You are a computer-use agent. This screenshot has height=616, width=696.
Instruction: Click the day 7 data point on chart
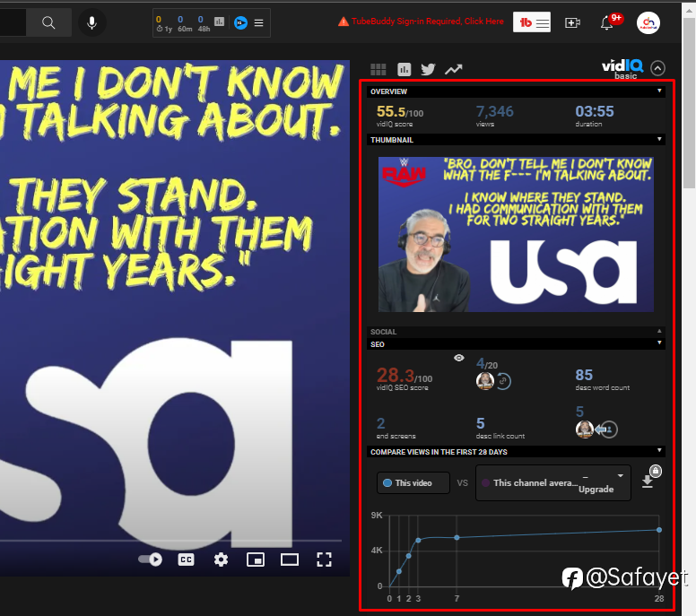457,537
